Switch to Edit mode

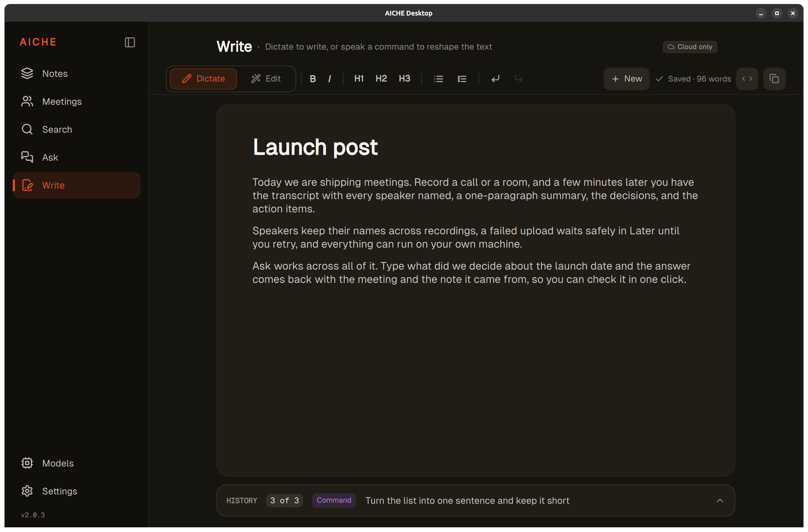point(266,79)
